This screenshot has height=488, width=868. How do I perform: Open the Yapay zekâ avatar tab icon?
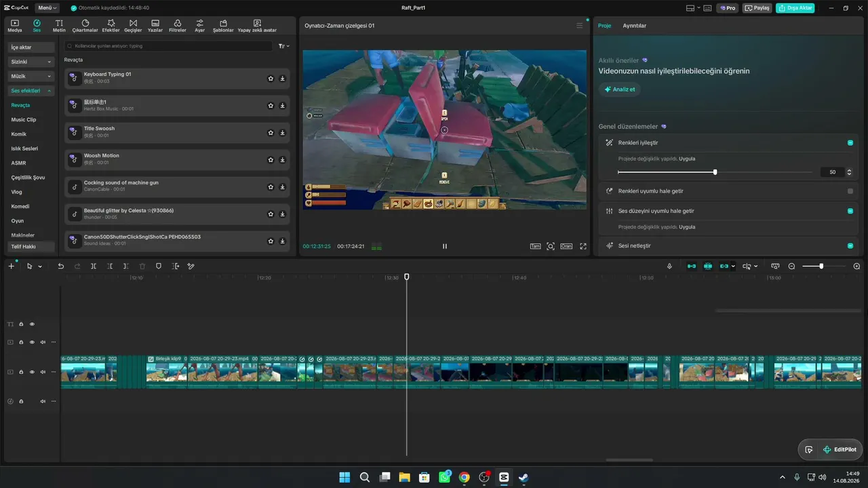257,26
